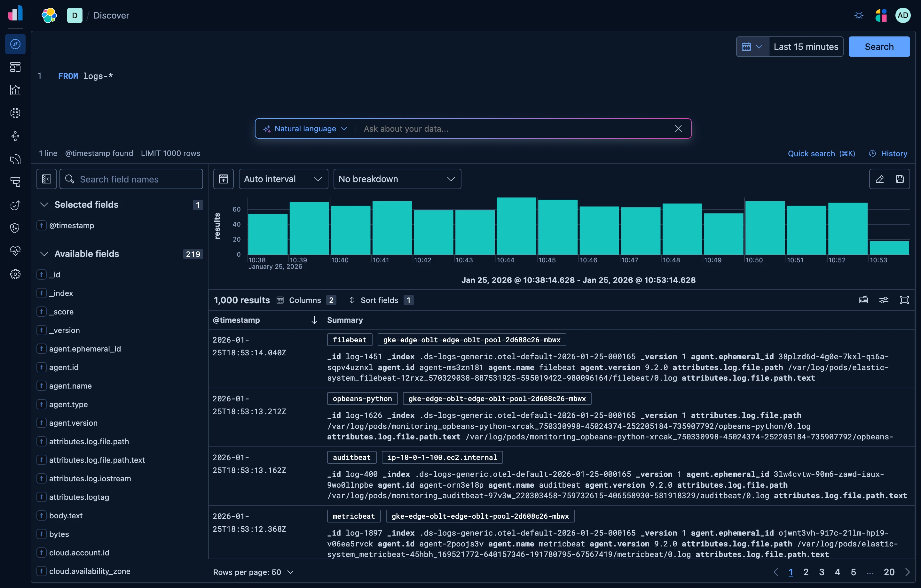Image resolution: width=921 pixels, height=588 pixels.
Task: Open the Security shield sidebar icon
Action: click(x=15, y=228)
